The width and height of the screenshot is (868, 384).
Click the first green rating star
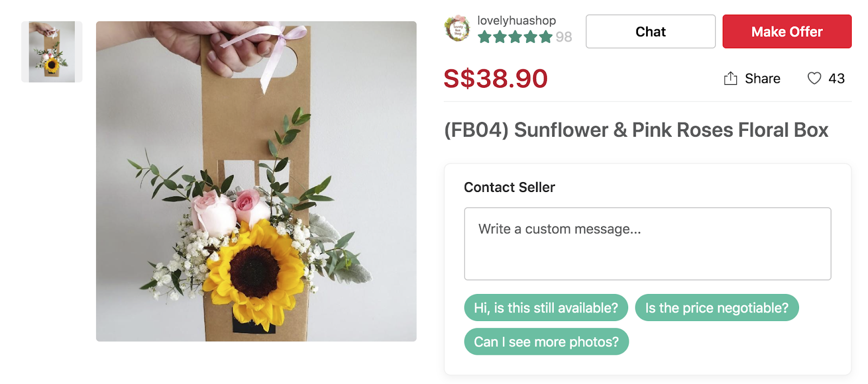coord(484,37)
